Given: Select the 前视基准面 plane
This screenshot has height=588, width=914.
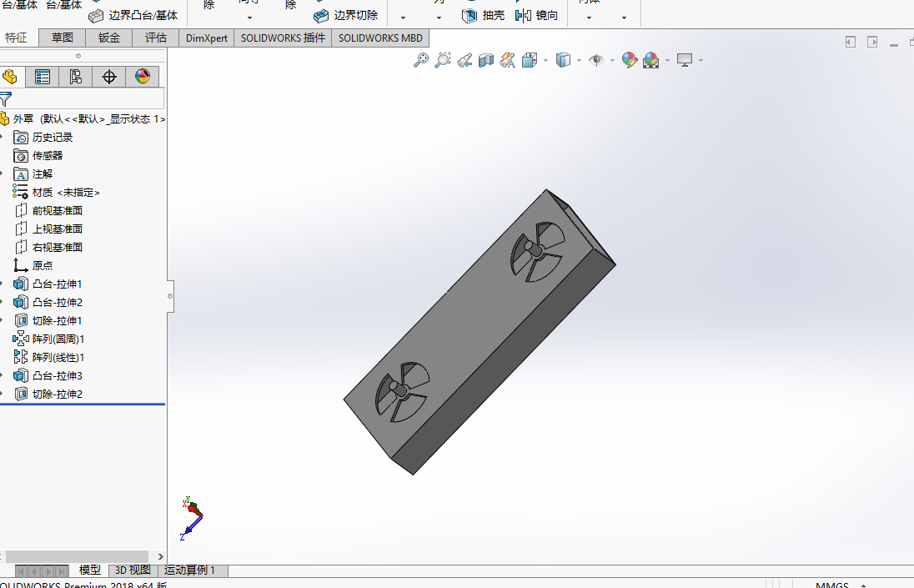Looking at the screenshot, I should tap(48, 210).
